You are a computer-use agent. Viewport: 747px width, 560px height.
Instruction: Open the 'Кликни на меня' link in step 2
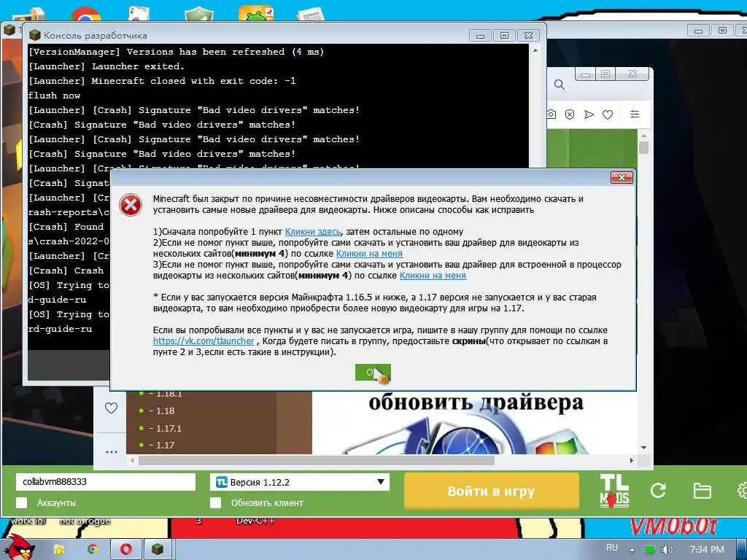[369, 254]
